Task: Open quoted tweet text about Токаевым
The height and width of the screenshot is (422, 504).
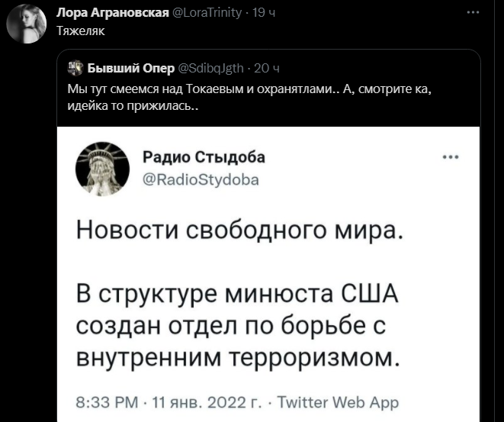Action: [249, 97]
